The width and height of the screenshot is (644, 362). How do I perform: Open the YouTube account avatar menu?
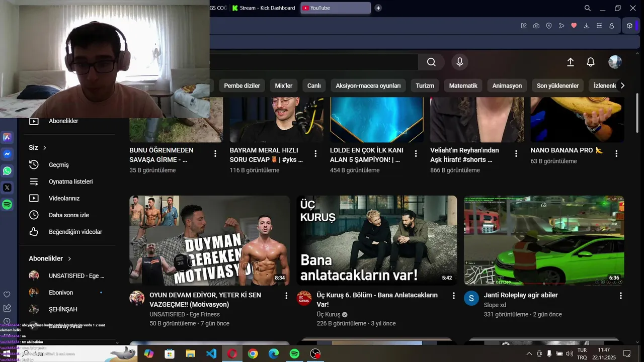pos(615,62)
